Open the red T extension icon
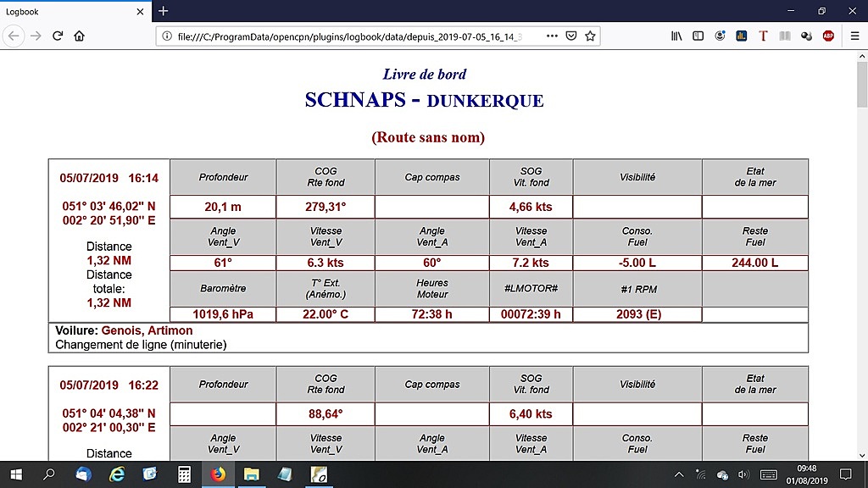The image size is (868, 488). pos(763,36)
